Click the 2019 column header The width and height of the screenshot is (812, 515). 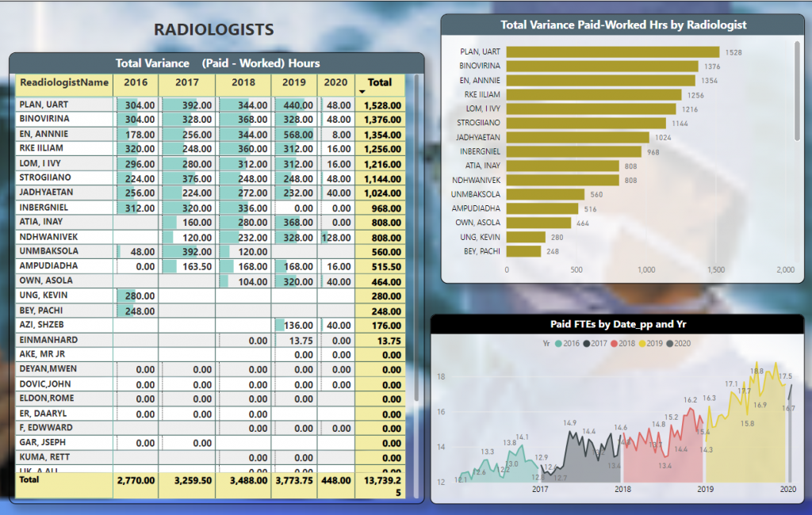pos(293,82)
